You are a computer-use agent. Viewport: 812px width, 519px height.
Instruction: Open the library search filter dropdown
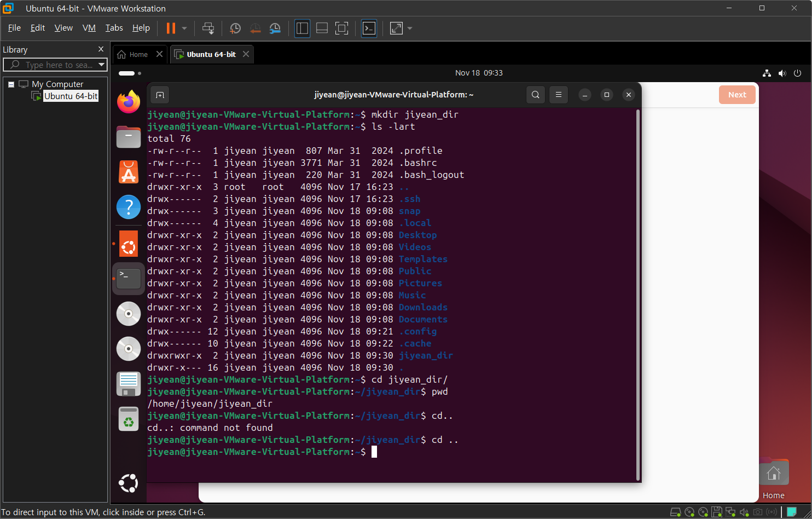[102, 65]
